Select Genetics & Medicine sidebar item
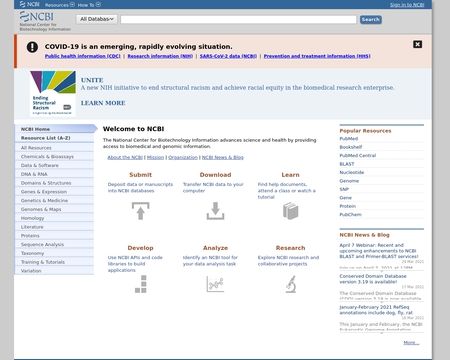Image resolution: width=450 pixels, height=360 pixels. (54, 200)
